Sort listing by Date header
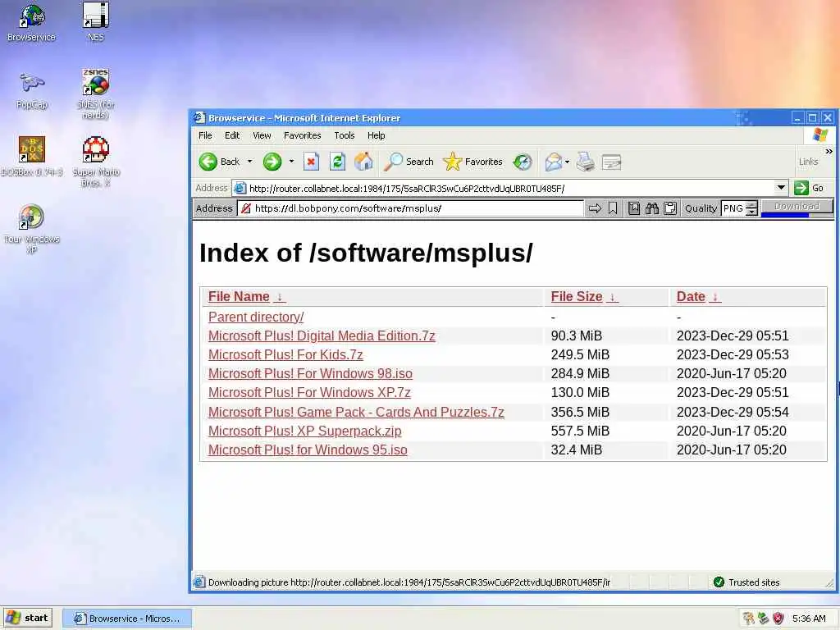840x630 pixels. tap(699, 297)
